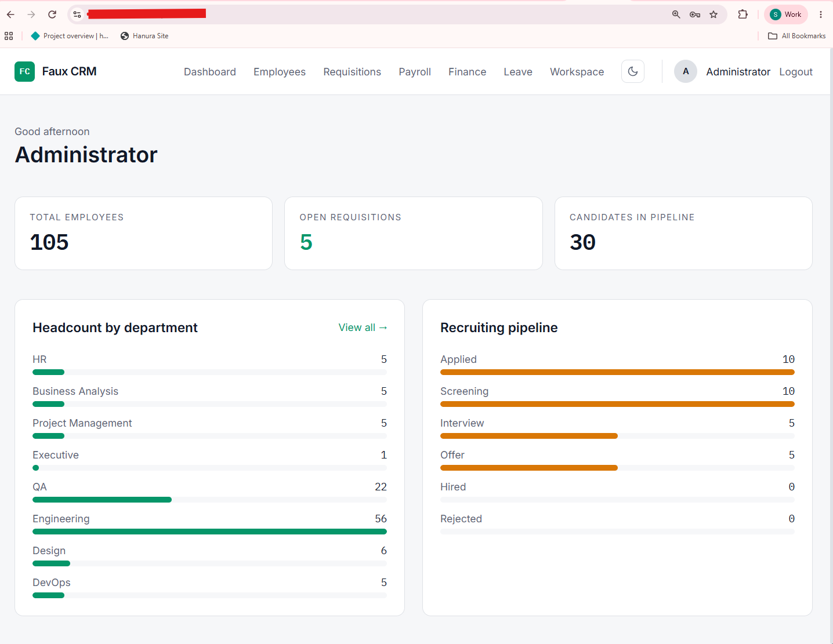Click the QA department label
The width and height of the screenshot is (833, 644).
click(39, 487)
